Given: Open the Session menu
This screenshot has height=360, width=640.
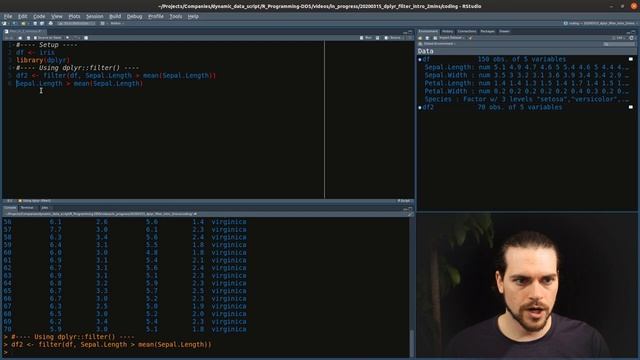Looking at the screenshot, I should 94,16.
